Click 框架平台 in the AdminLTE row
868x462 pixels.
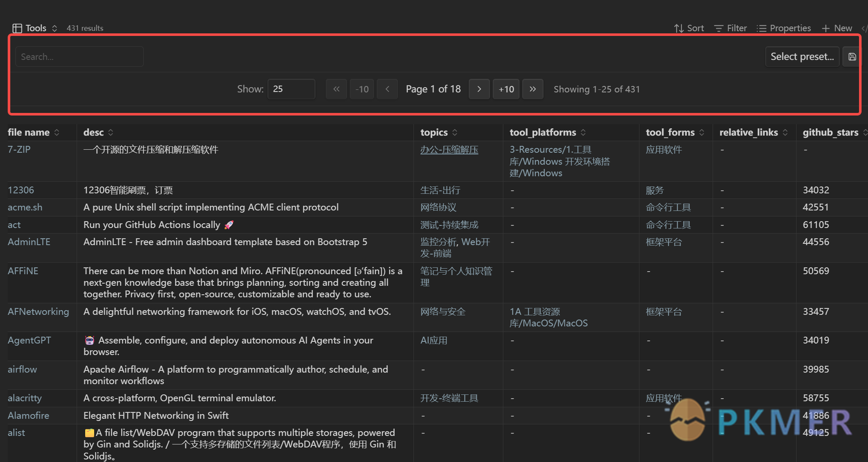[664, 242]
